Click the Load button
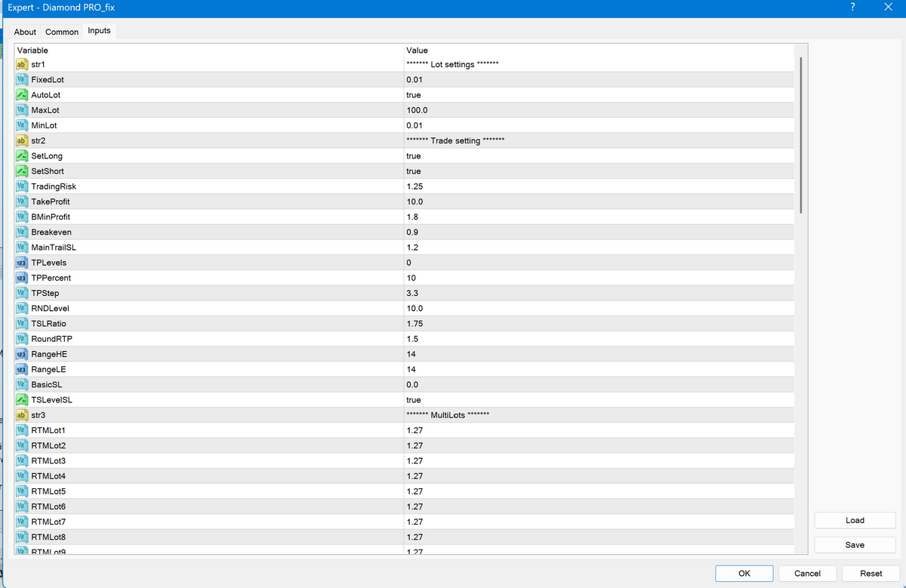Screen dimensions: 906x588 855,520
